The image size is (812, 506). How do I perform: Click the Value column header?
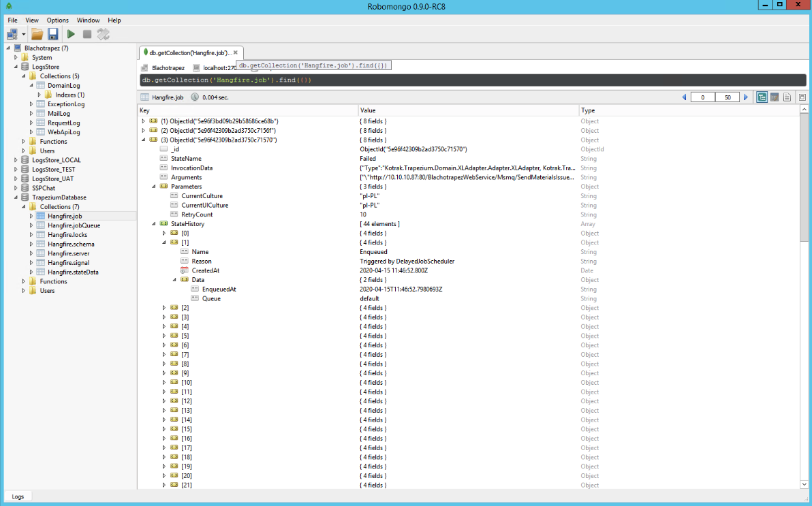tap(469, 110)
